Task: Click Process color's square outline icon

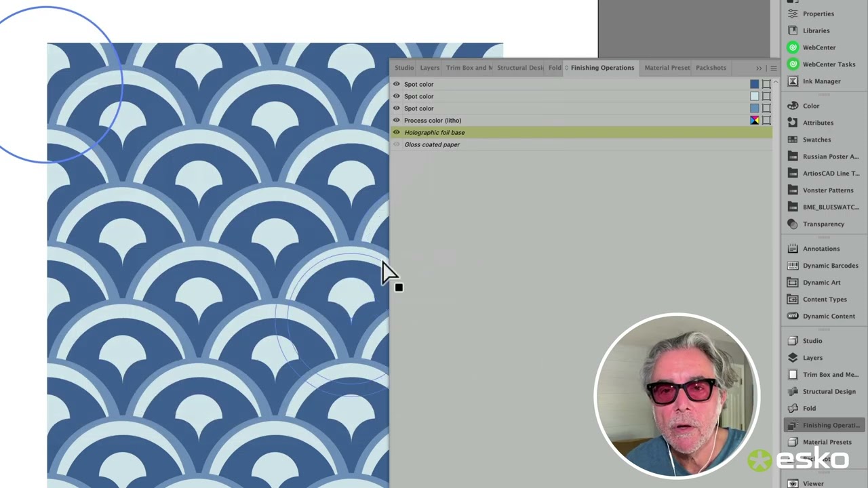Action: [x=766, y=121]
